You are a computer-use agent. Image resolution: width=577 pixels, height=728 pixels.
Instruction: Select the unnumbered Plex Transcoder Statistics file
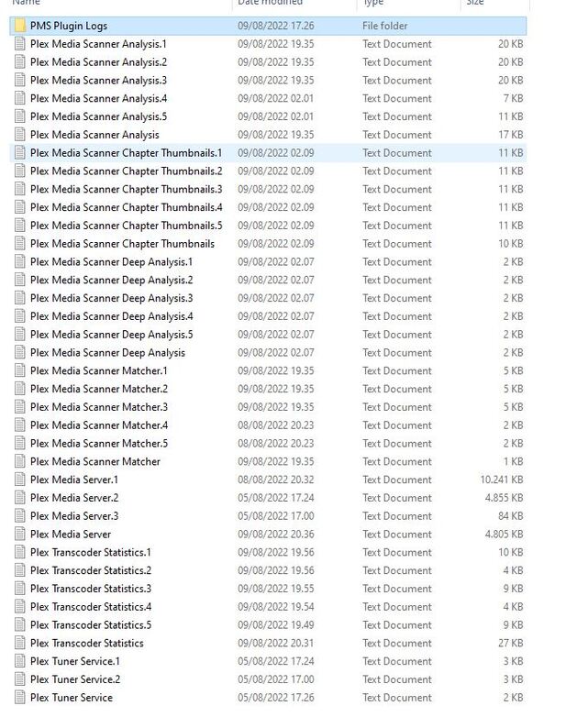87,643
